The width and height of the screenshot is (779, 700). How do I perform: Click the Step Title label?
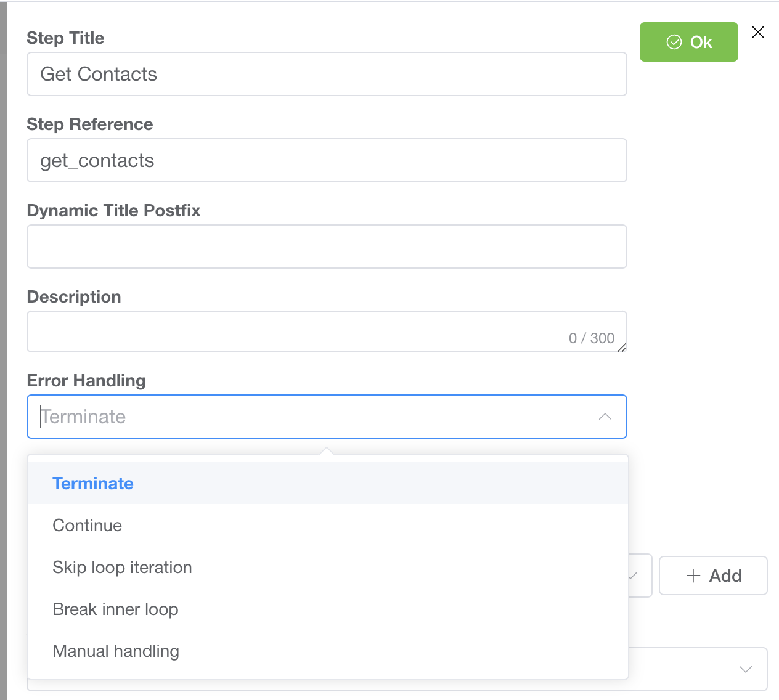65,38
